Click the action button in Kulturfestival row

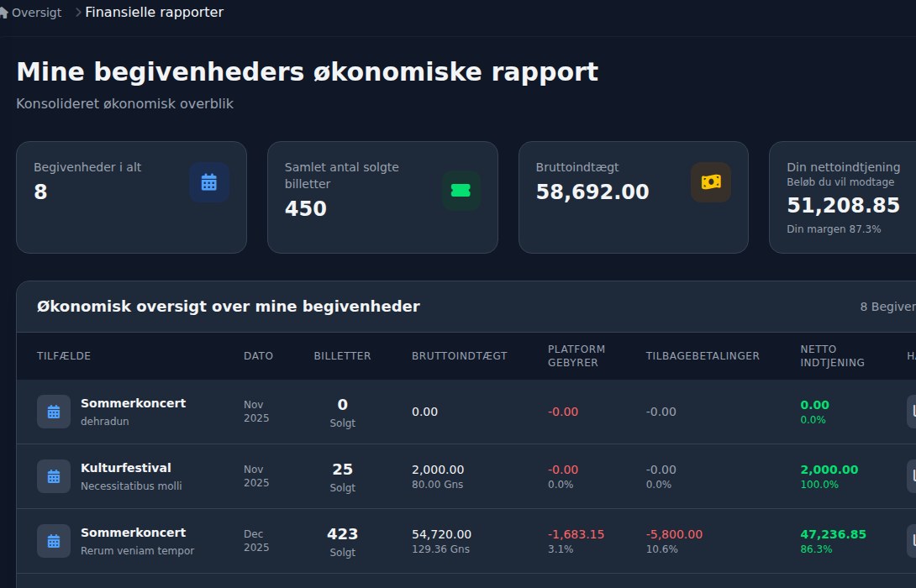(911, 476)
